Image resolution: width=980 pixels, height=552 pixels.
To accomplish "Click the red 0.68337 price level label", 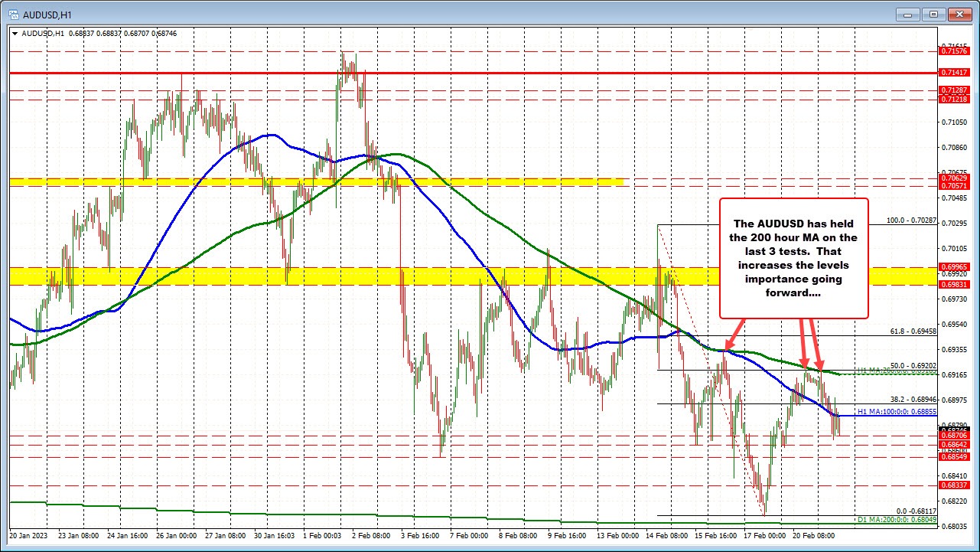I will pos(955,485).
